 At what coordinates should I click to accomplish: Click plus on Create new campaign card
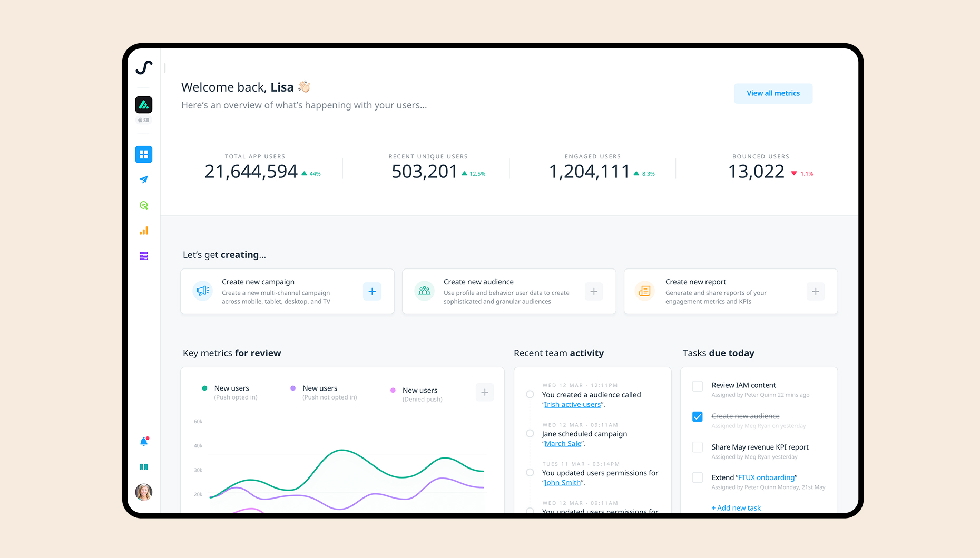click(372, 291)
